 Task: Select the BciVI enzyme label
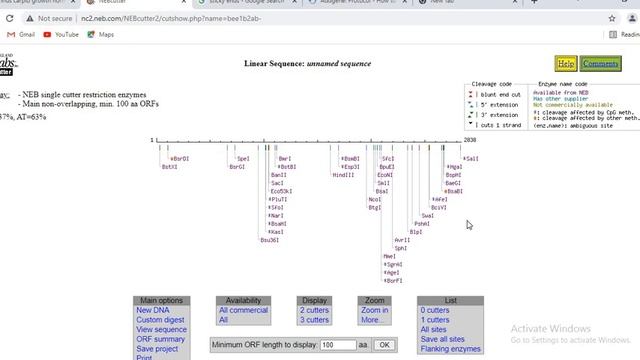[439, 207]
